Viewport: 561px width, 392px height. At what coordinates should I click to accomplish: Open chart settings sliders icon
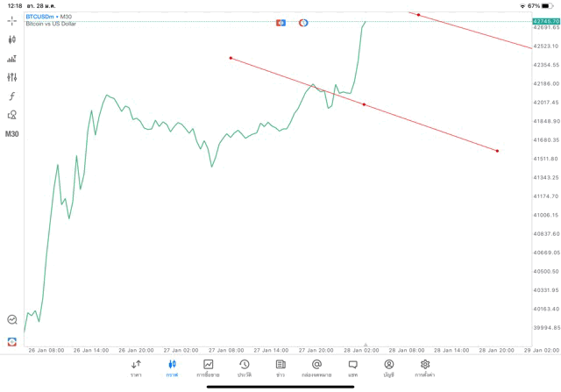(11, 77)
